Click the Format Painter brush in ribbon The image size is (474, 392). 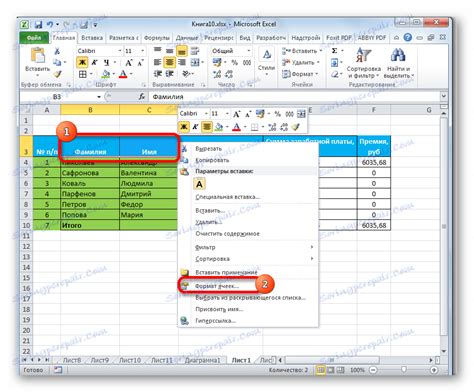pyautogui.click(x=57, y=74)
